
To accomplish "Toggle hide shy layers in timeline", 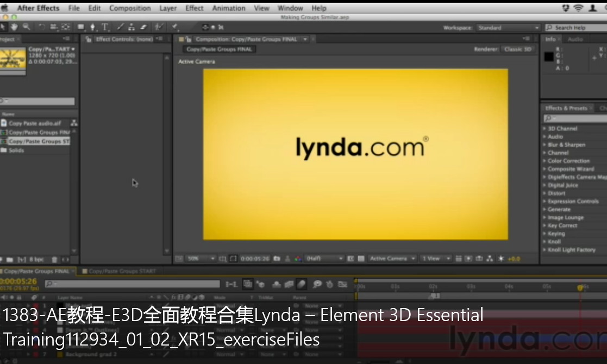I will tap(277, 284).
